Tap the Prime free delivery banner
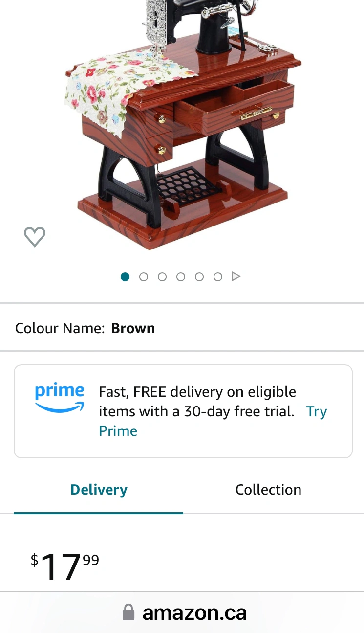The width and height of the screenshot is (364, 633). [183, 411]
